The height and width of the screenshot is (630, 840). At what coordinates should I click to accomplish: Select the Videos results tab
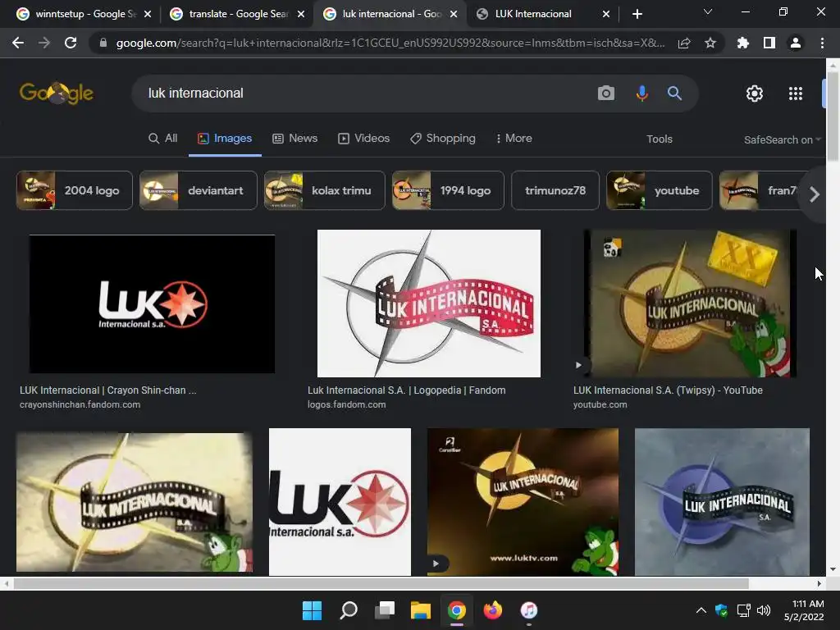363,138
